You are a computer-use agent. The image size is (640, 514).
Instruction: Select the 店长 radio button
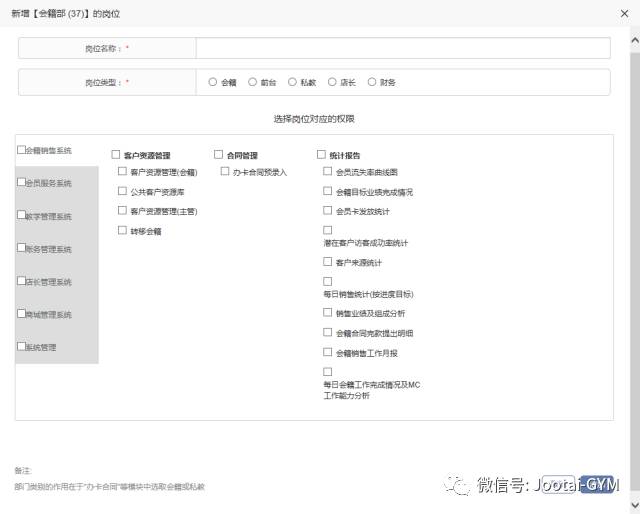332,82
